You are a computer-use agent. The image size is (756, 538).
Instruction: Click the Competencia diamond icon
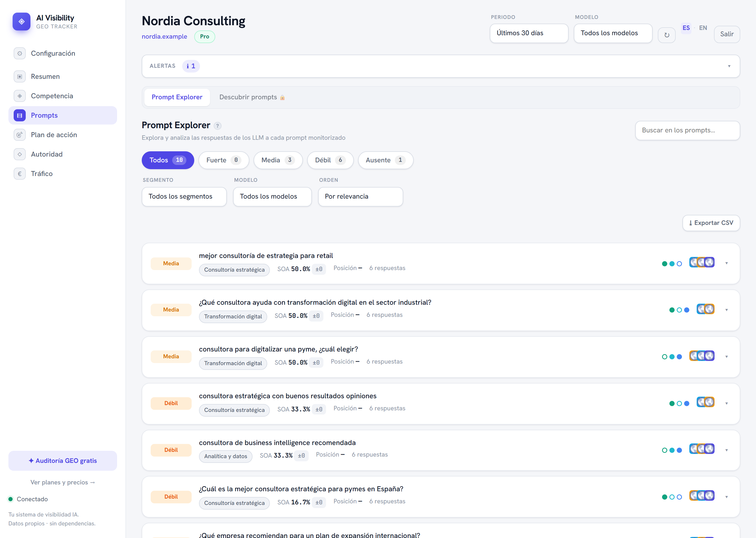(x=19, y=96)
